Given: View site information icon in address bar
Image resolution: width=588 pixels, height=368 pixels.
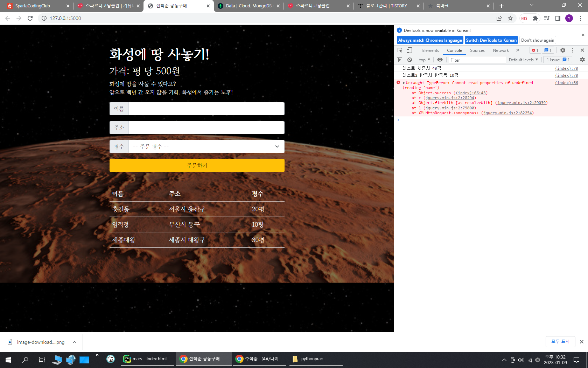Looking at the screenshot, I should [44, 18].
